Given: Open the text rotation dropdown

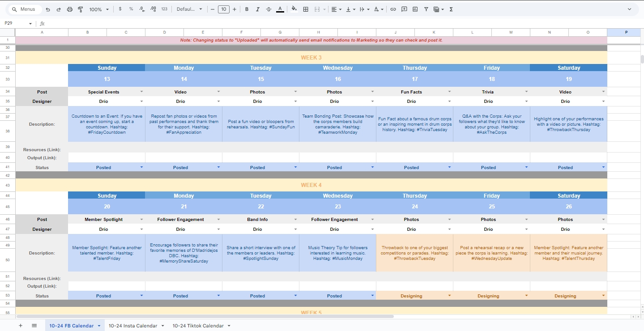Looking at the screenshot, I should tap(378, 9).
